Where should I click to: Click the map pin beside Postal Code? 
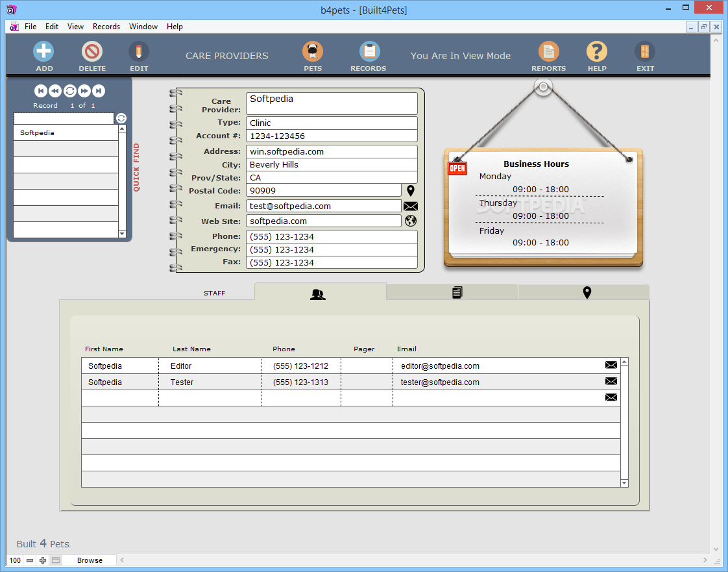point(411,190)
